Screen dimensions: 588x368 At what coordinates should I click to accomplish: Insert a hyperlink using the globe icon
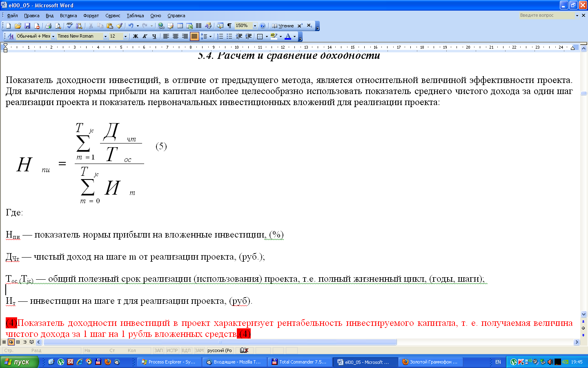161,26
